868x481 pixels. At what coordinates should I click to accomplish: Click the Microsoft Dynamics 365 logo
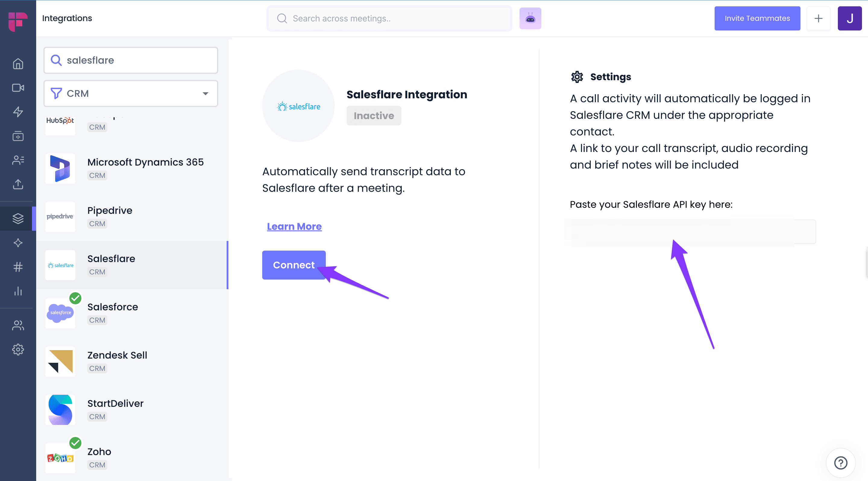pyautogui.click(x=60, y=169)
